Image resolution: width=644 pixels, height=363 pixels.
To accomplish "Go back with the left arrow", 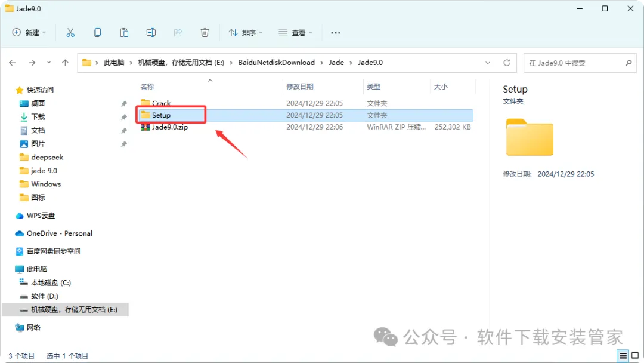I will coord(13,63).
